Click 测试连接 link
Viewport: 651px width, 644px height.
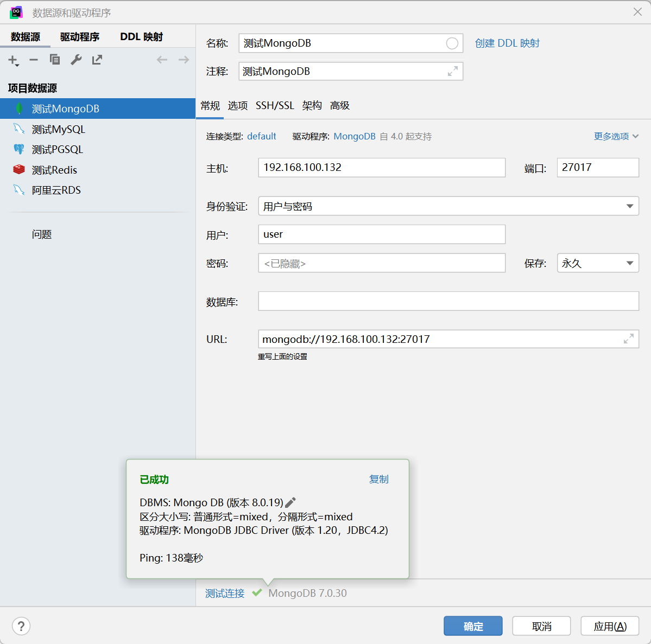[x=225, y=594]
